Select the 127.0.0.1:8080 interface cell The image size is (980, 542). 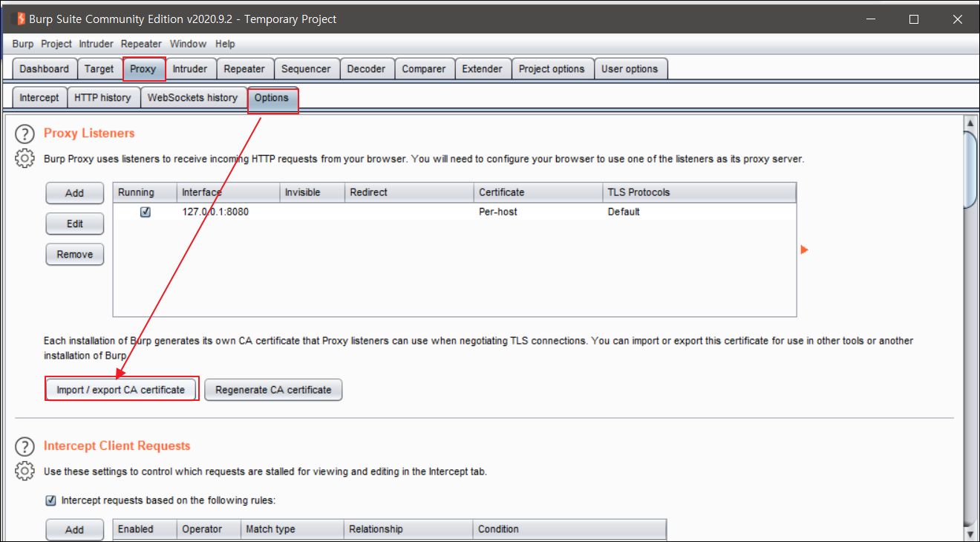229,212
